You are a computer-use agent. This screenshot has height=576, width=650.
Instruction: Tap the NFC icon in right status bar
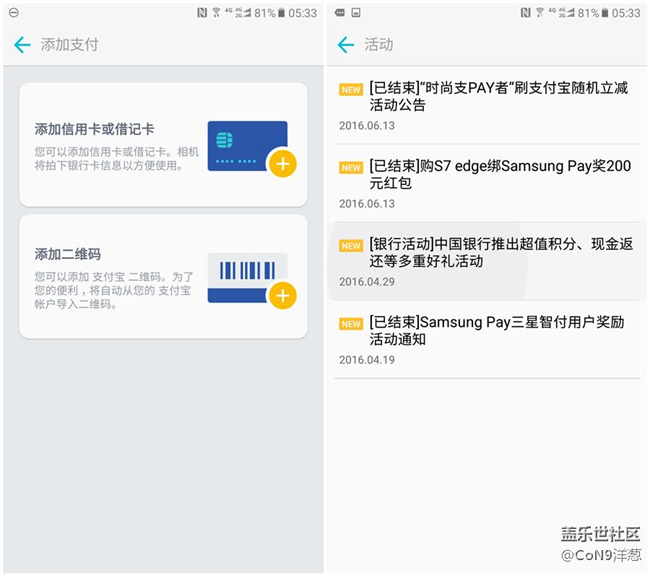point(525,13)
